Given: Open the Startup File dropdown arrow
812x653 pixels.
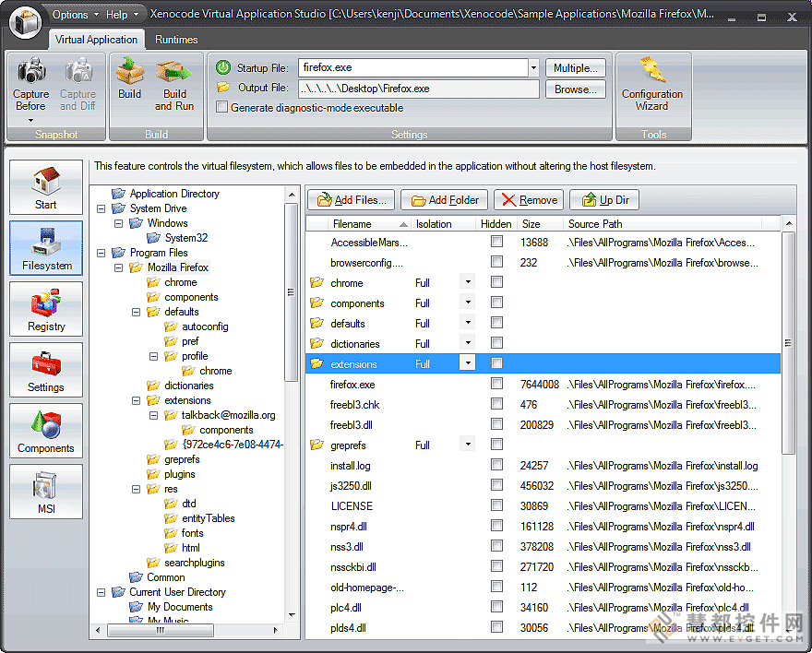Looking at the screenshot, I should (533, 67).
